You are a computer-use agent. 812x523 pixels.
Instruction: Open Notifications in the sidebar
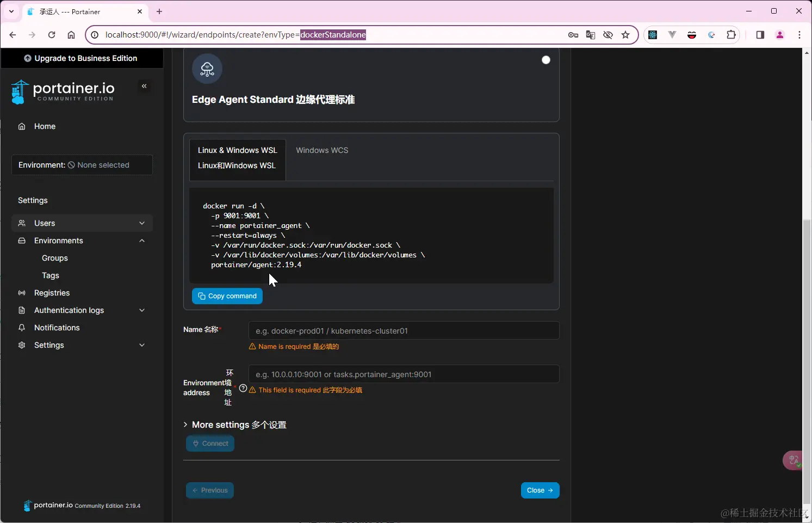click(x=57, y=328)
